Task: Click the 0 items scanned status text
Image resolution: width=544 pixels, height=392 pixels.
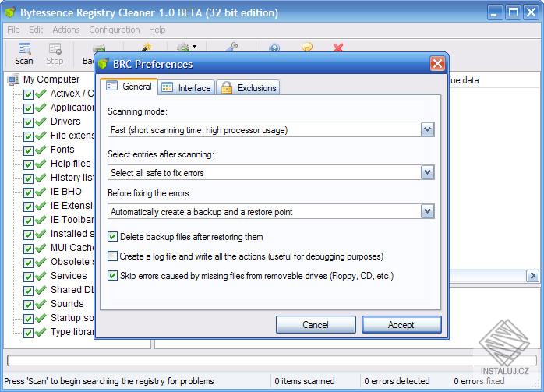Action: (x=305, y=381)
